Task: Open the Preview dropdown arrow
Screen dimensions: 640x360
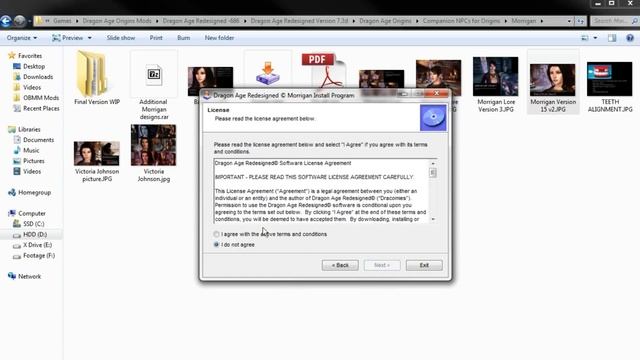Action: click(x=90, y=38)
